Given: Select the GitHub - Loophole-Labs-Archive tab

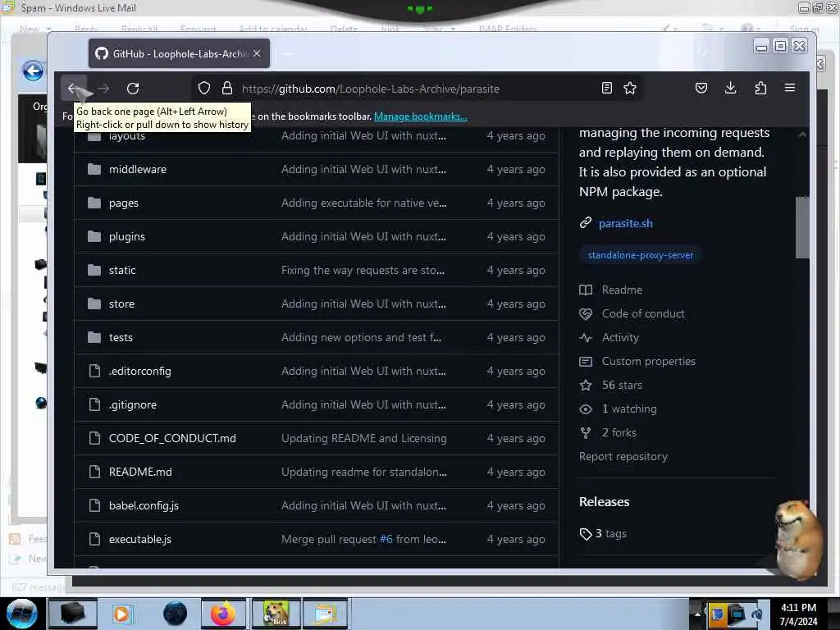Looking at the screenshot, I should pos(179,53).
